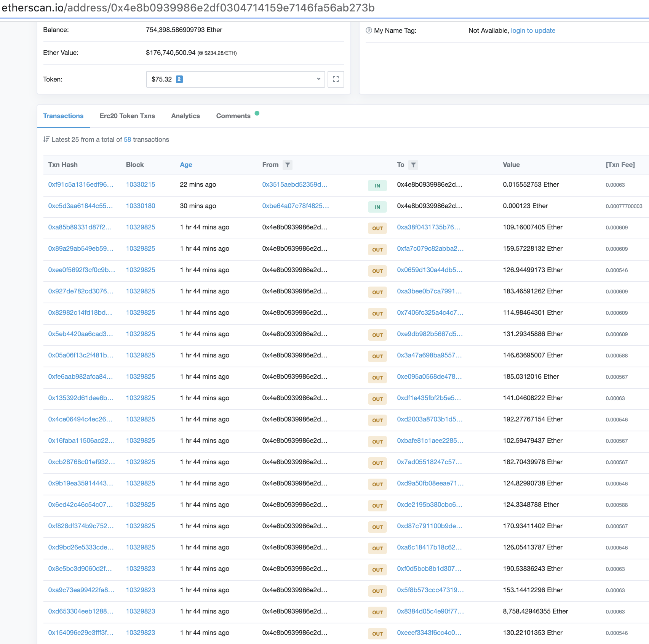The width and height of the screenshot is (649, 644).
Task: Open transaction hash 0xf828df374b9c752…
Action: tap(81, 526)
